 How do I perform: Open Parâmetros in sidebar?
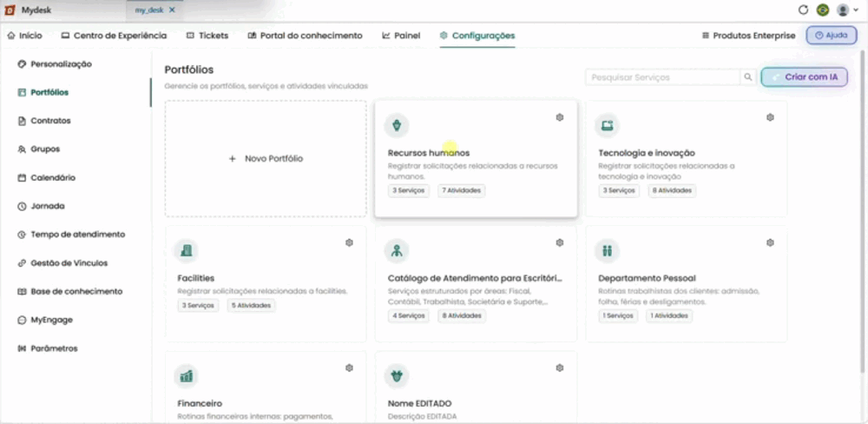click(48, 348)
